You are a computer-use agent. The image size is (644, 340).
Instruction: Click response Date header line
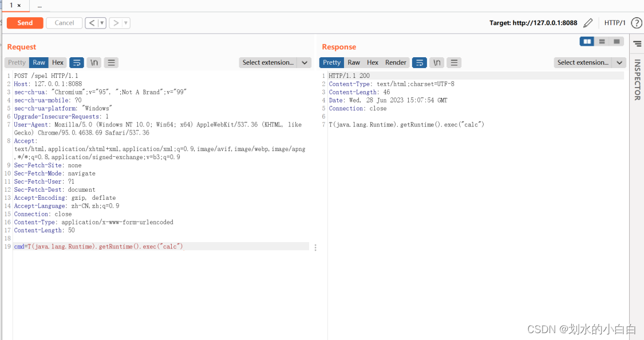tap(388, 100)
